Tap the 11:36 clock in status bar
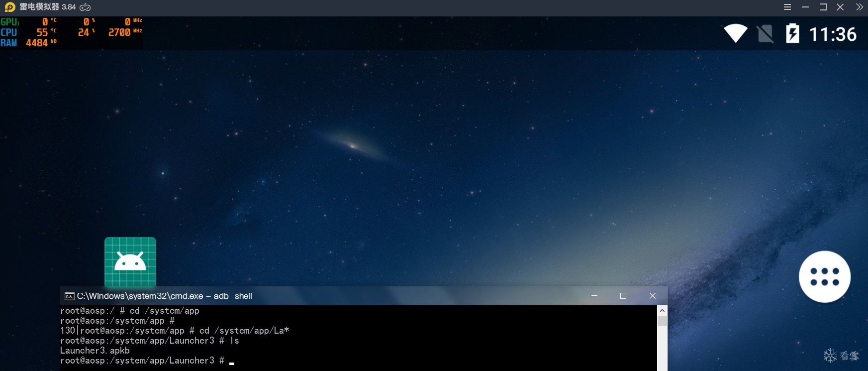The width and height of the screenshot is (868, 371). pos(833,34)
